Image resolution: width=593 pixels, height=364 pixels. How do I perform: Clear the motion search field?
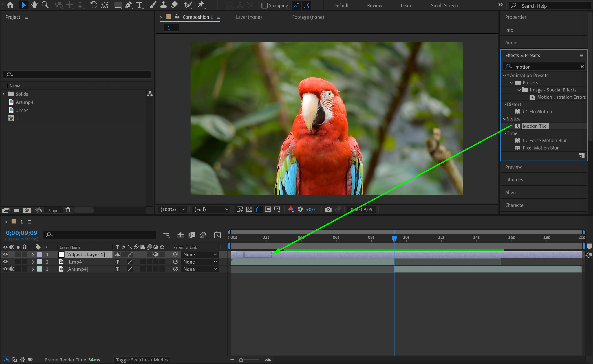[x=582, y=67]
